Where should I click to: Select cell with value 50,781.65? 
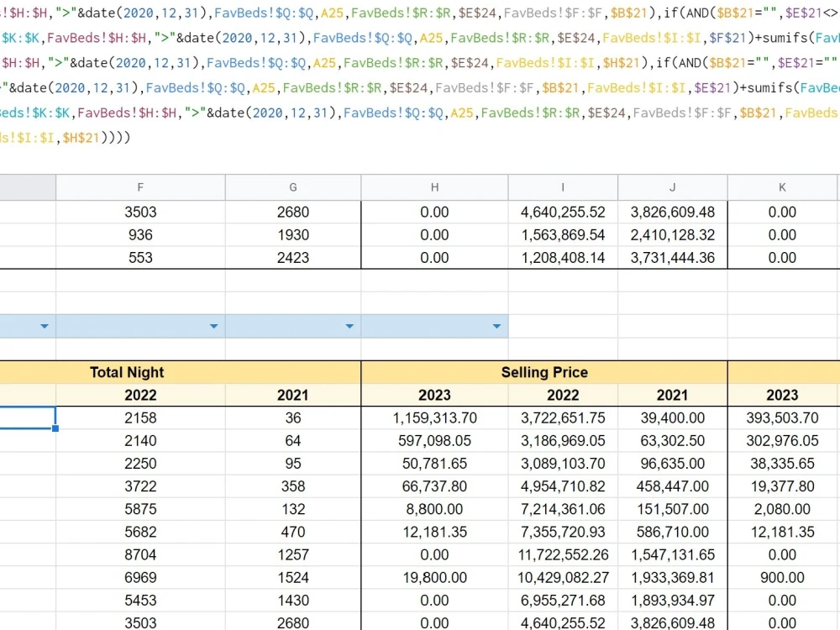[x=434, y=464]
